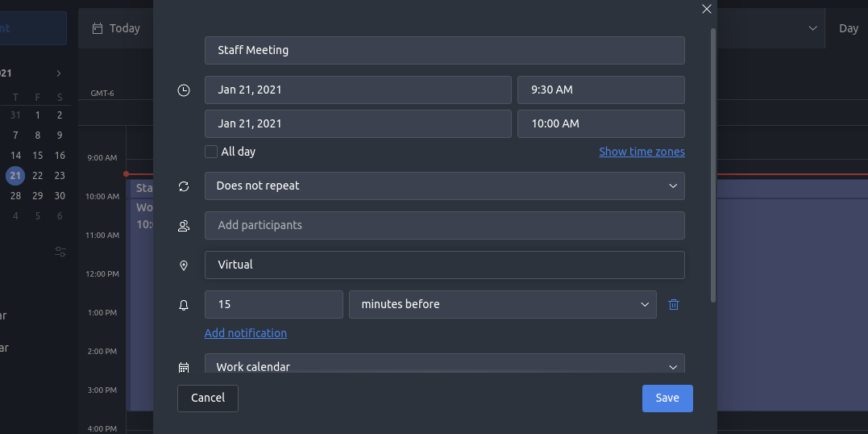Click the calendar icon beside Work calendar

184,367
